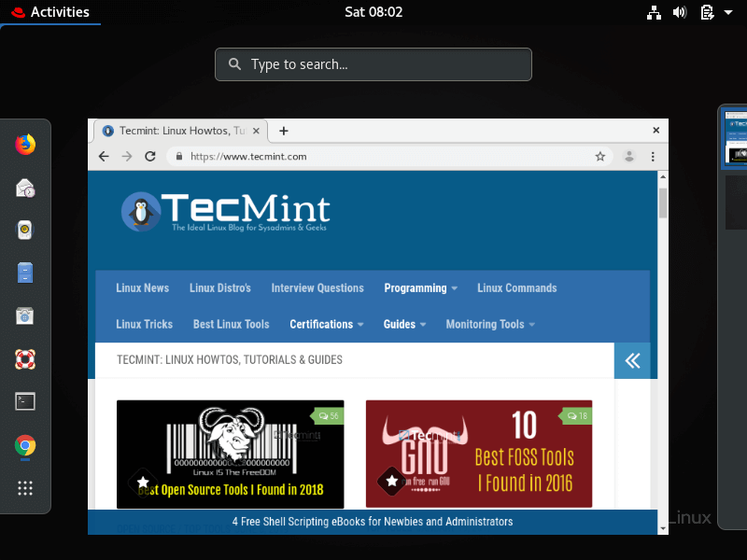Click the browser forward arrow
747x560 pixels.
pyautogui.click(x=127, y=156)
